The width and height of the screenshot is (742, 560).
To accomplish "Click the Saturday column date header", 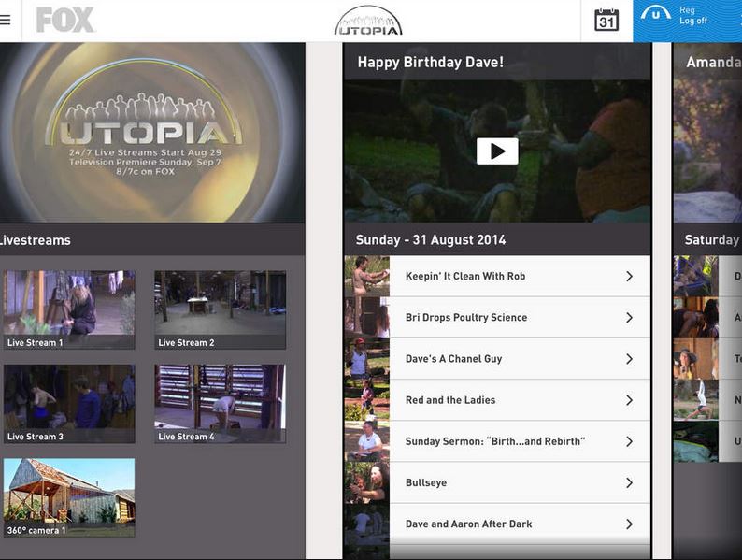I will point(712,240).
